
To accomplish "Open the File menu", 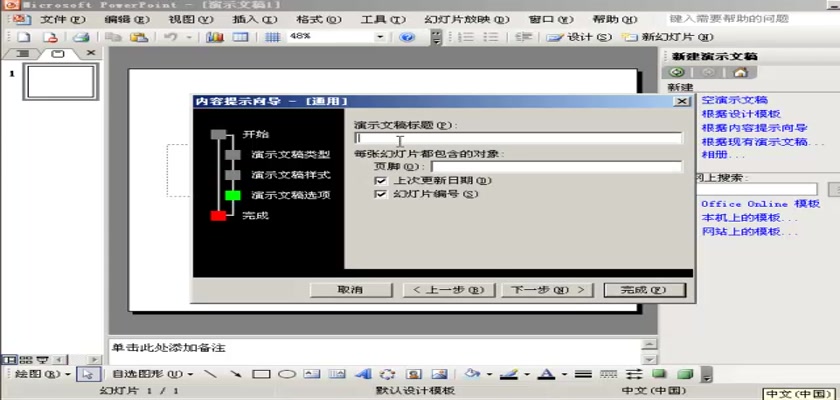I will tap(62, 20).
